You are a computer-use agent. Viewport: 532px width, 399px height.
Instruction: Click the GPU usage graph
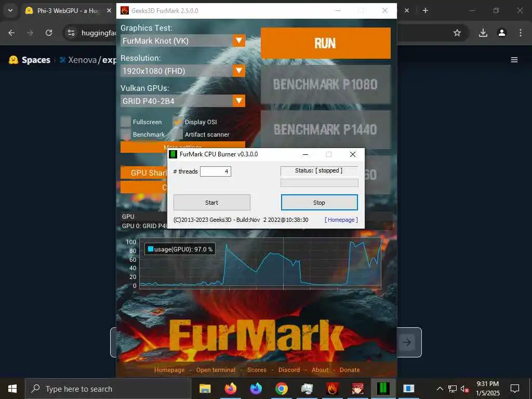click(260, 263)
